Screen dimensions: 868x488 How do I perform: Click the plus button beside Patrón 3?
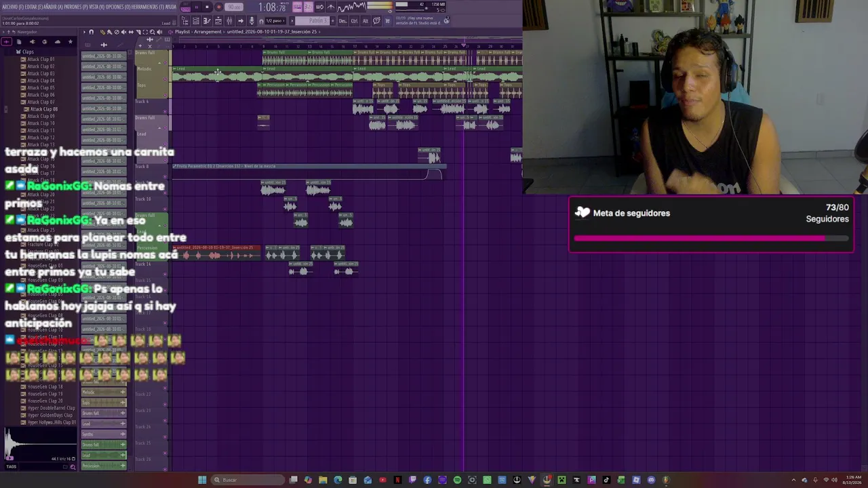[x=334, y=21]
